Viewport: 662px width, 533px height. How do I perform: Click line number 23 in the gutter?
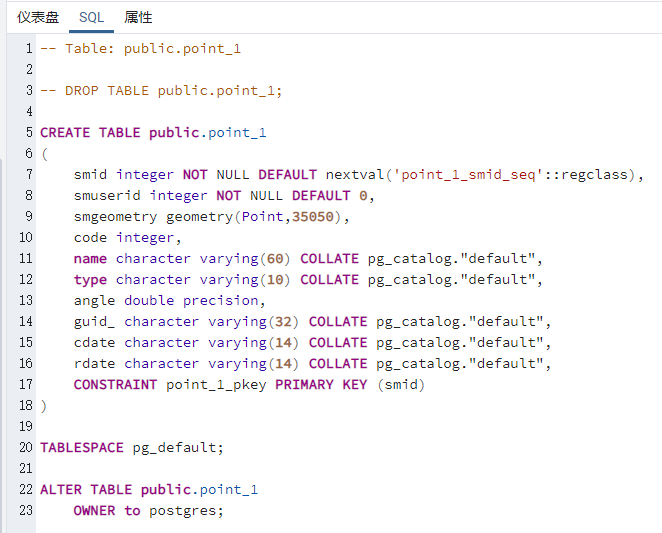pos(26,511)
